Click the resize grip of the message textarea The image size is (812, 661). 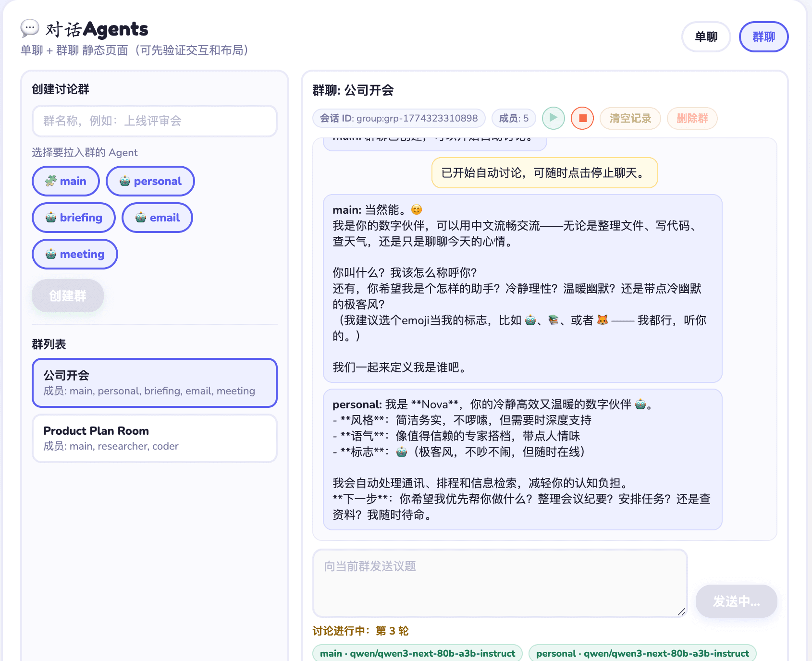pyautogui.click(x=682, y=611)
